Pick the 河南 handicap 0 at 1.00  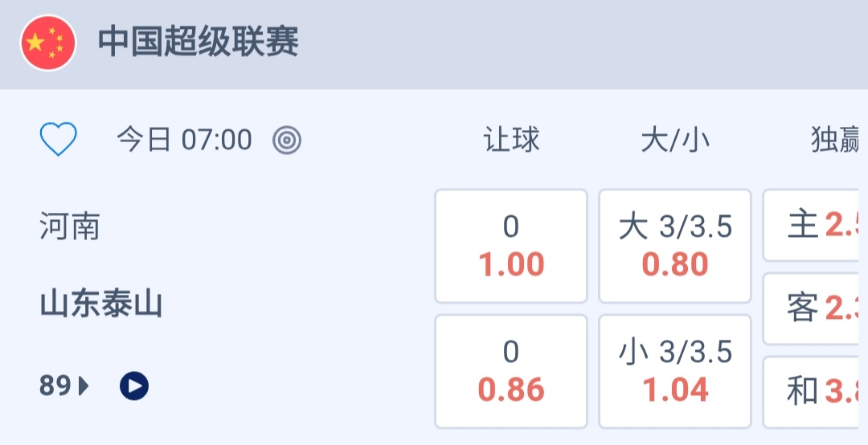click(x=511, y=246)
